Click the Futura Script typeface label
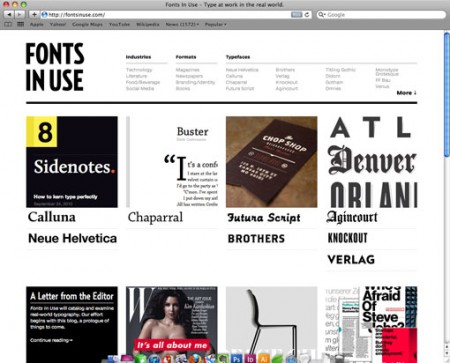This screenshot has height=363, width=450. tap(264, 218)
